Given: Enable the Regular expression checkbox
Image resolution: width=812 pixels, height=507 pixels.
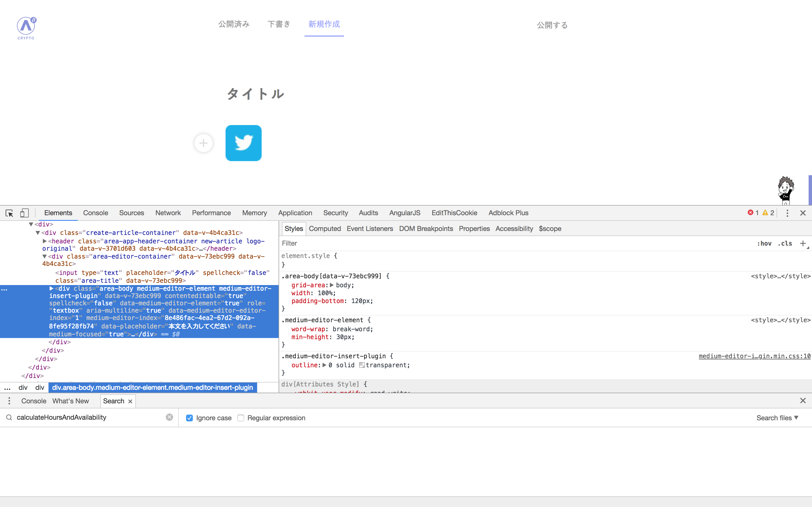Looking at the screenshot, I should (240, 418).
